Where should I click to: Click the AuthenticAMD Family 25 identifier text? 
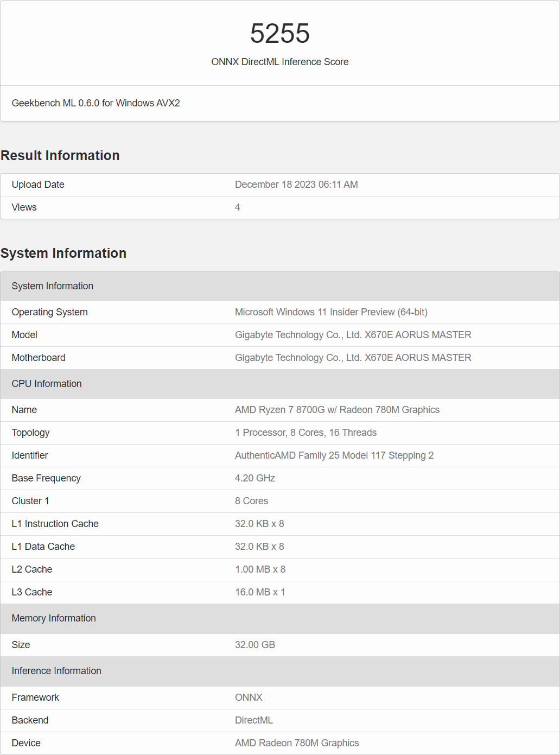coord(334,455)
